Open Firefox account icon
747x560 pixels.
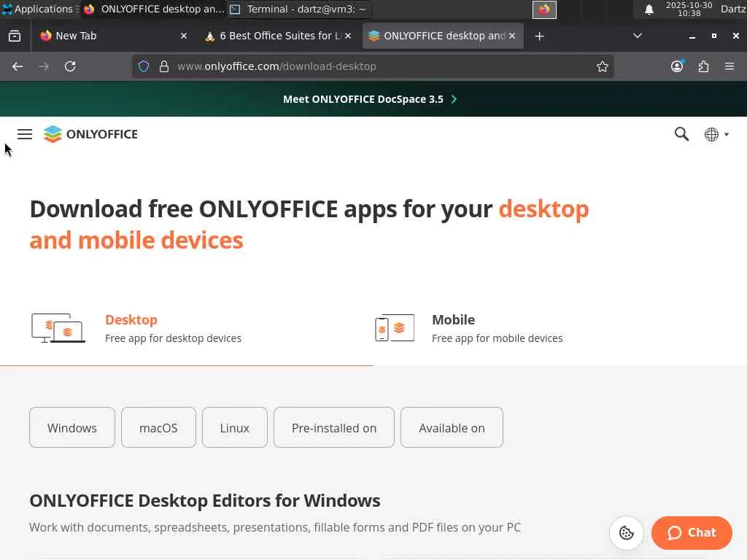(x=677, y=66)
